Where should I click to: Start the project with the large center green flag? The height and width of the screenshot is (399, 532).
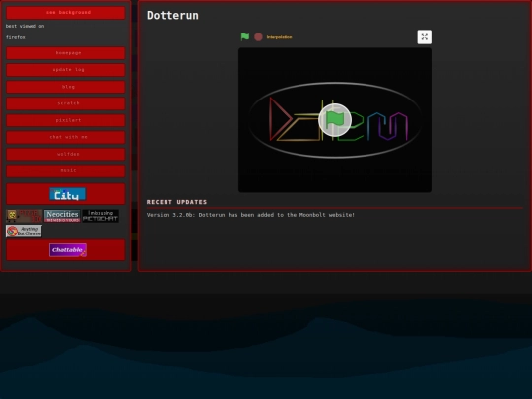pyautogui.click(x=335, y=120)
